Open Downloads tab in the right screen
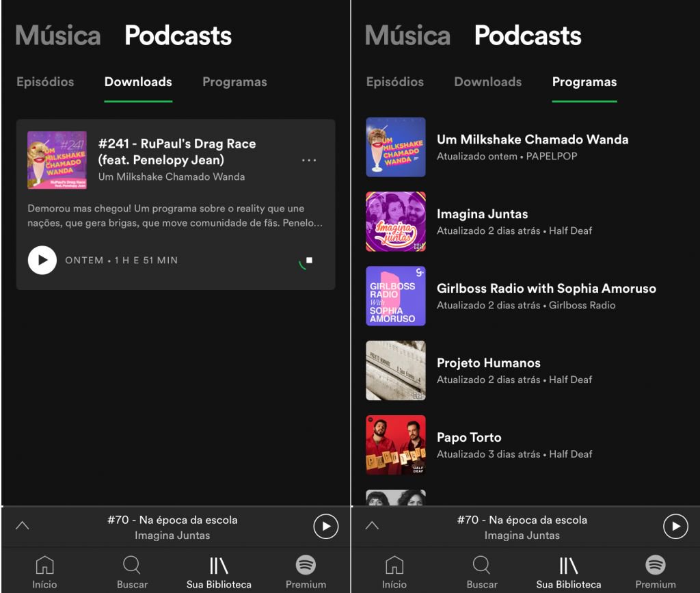700x593 pixels. (487, 81)
